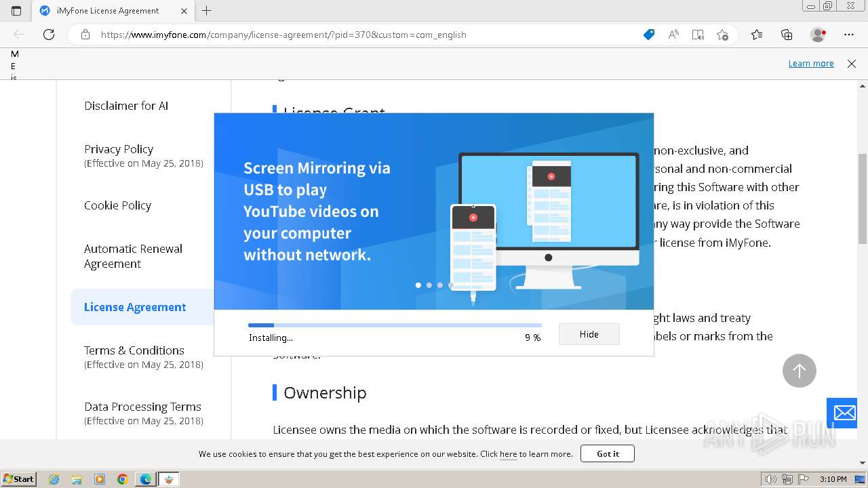Open Data Processing Terms page

[142, 407]
